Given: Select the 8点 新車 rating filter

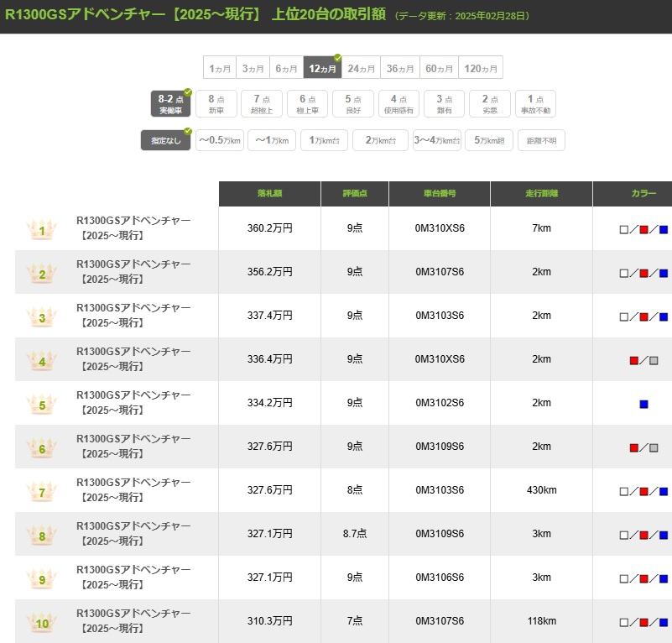Looking at the screenshot, I should (x=216, y=104).
